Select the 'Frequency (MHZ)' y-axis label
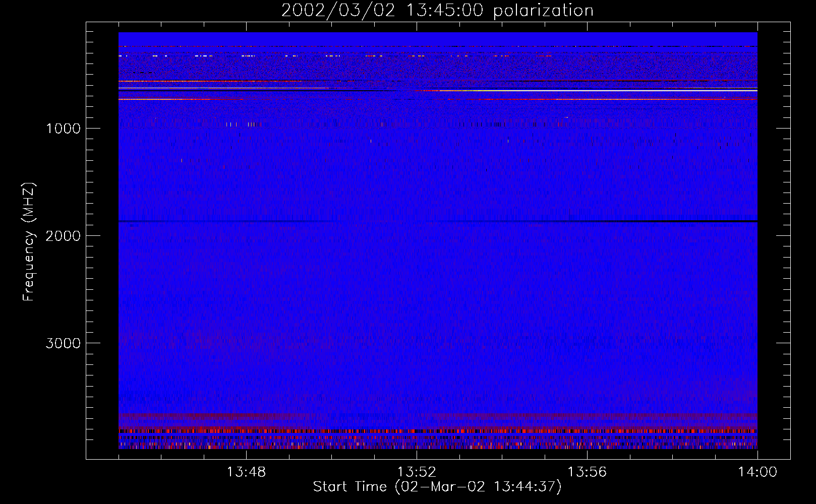 click(x=29, y=241)
